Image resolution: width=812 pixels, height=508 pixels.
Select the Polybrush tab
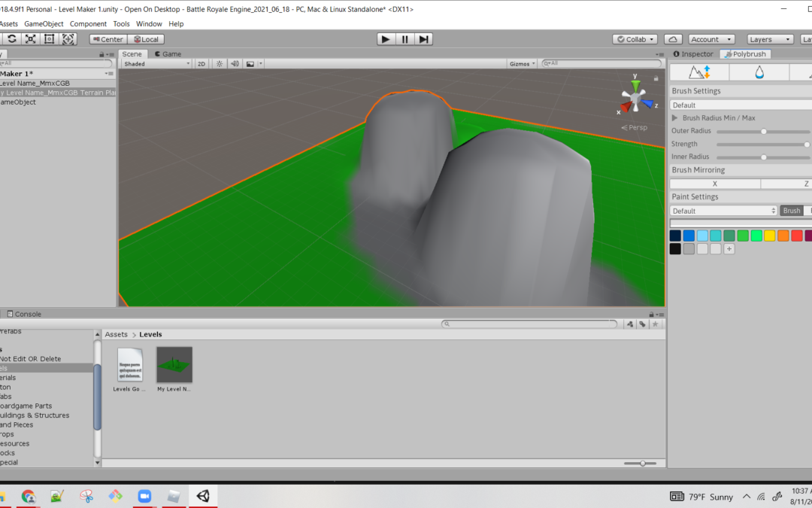(745, 54)
